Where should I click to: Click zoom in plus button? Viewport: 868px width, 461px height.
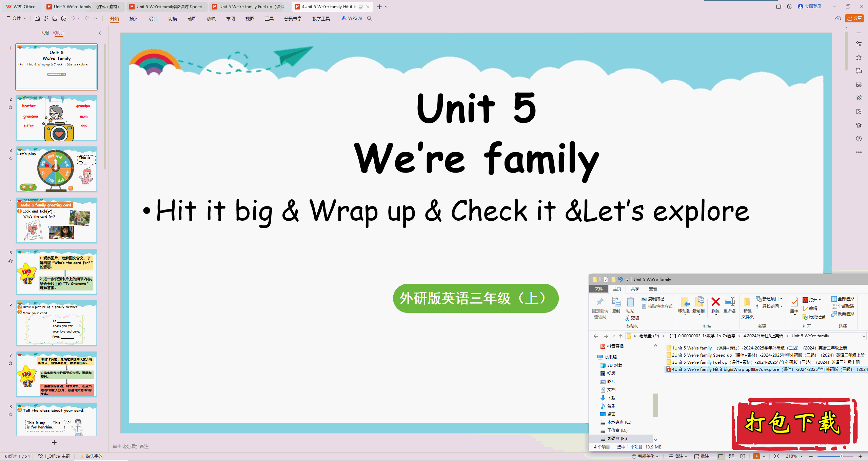pyautogui.click(x=860, y=456)
